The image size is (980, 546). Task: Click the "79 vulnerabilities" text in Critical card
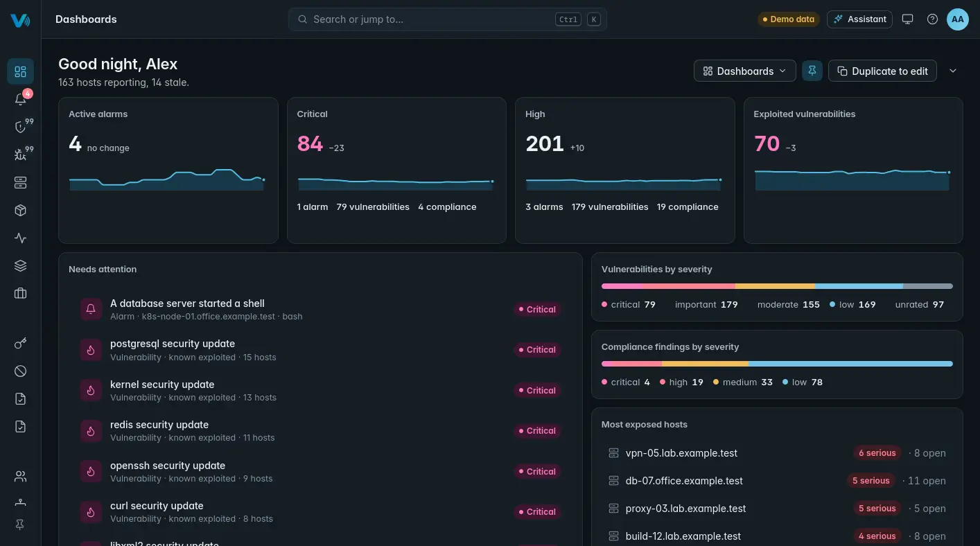(x=373, y=207)
